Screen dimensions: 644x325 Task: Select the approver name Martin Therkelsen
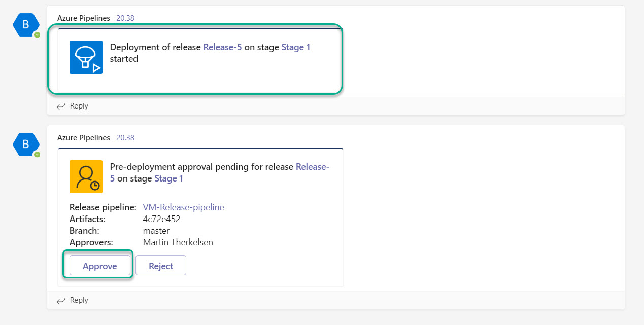(x=178, y=242)
